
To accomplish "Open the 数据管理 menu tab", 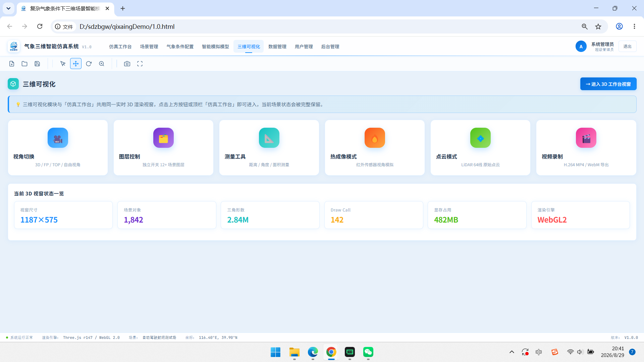I will coord(277,47).
